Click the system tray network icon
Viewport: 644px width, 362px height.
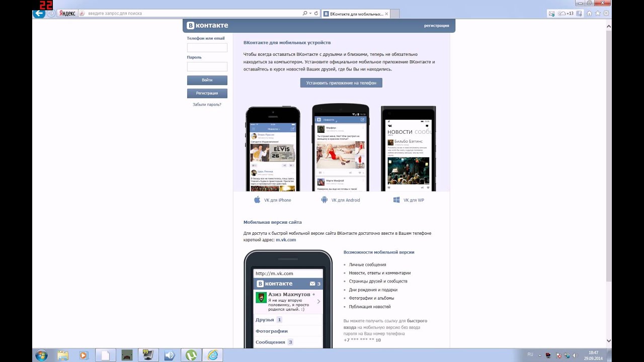click(568, 355)
